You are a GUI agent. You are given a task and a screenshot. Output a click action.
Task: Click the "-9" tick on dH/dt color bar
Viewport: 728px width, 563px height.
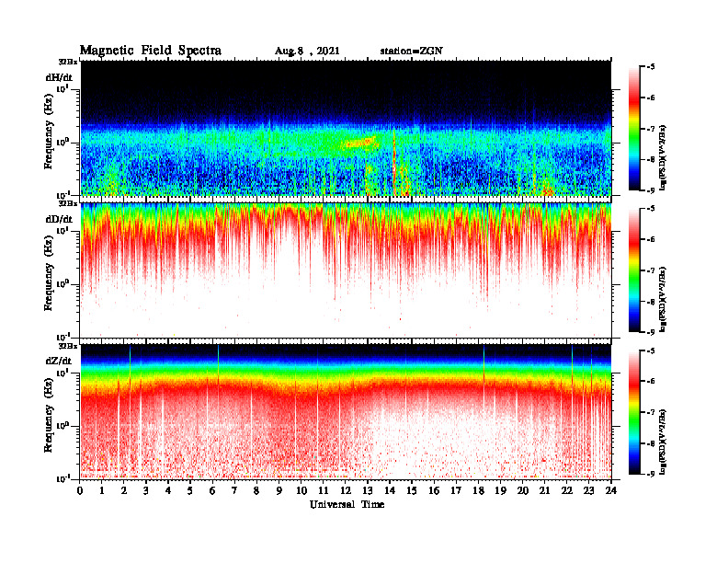[651, 190]
